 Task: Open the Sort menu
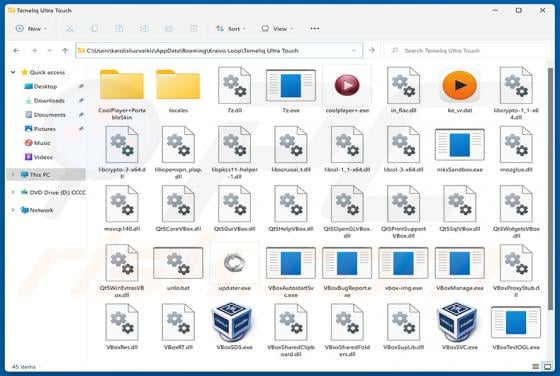coord(231,29)
